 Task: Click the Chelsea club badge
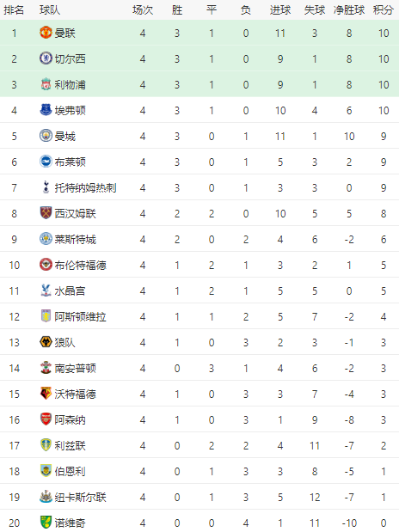click(x=46, y=58)
